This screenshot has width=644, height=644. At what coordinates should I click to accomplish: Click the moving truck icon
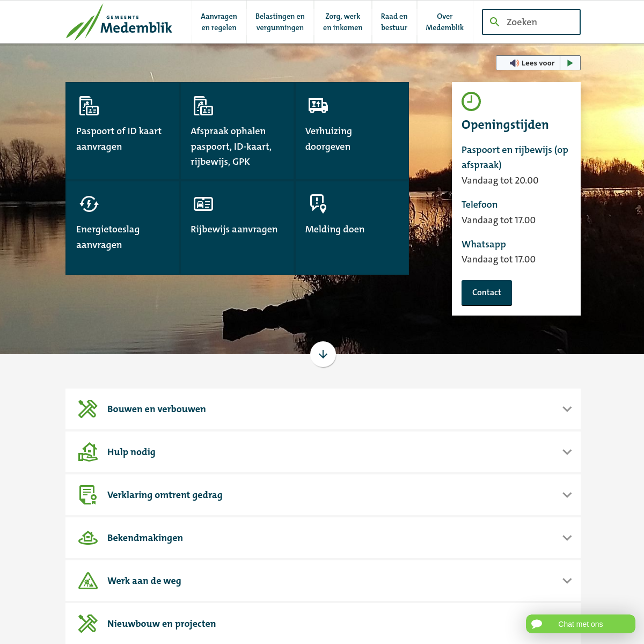318,106
